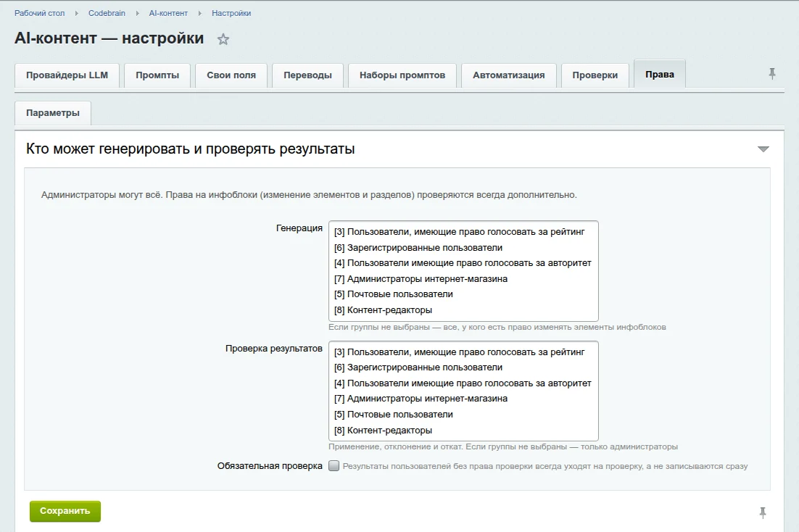The image size is (799, 532).
Task: Open breadcrumb arrow after 'Codebrain'
Action: tap(137, 13)
